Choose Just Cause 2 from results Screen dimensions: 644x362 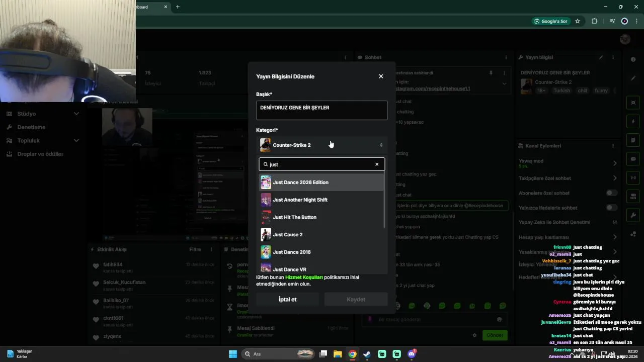(321, 235)
